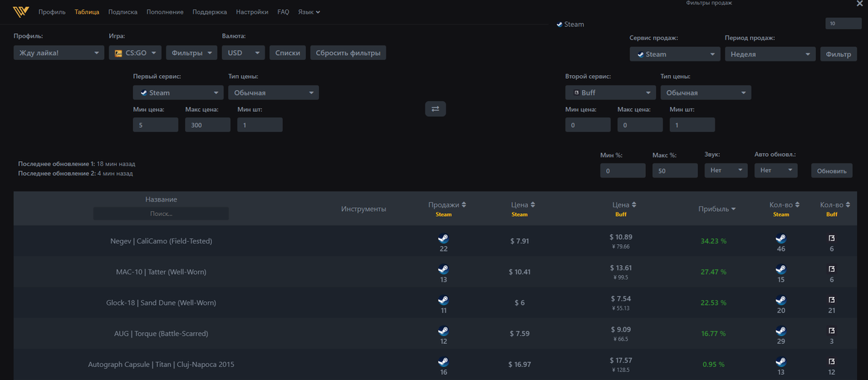Open sales service Steam dropdown
The width and height of the screenshot is (868, 380).
click(675, 54)
